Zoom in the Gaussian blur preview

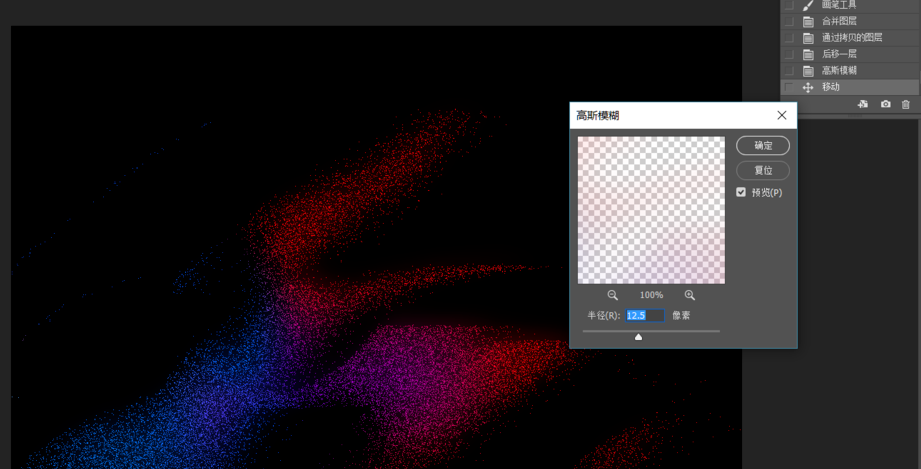click(x=690, y=295)
